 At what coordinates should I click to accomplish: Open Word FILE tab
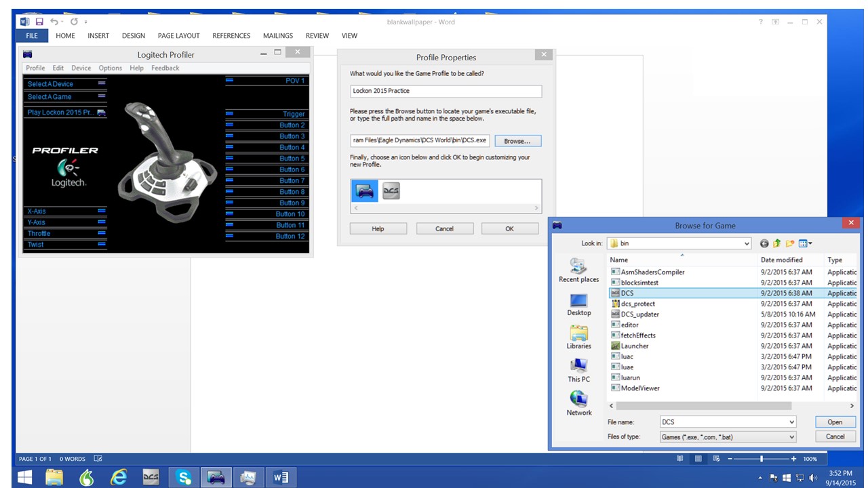click(32, 35)
